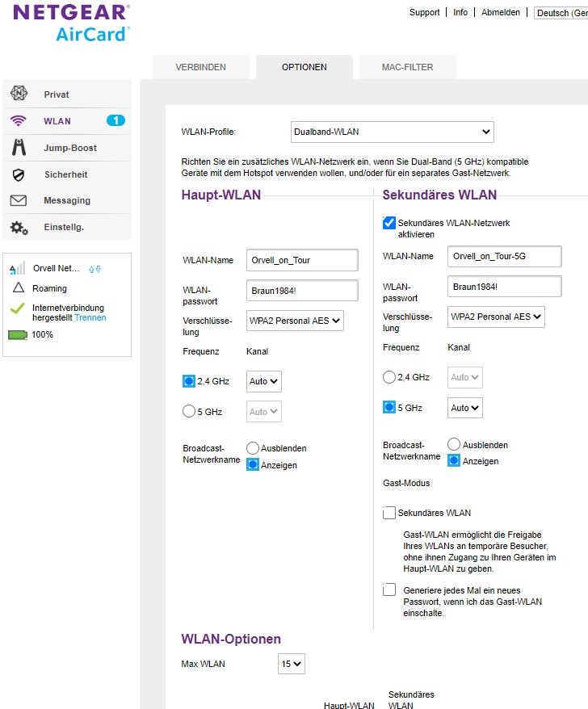The width and height of the screenshot is (588, 709).
Task: Click the WLAN wifi icon in sidebar
Action: (19, 121)
